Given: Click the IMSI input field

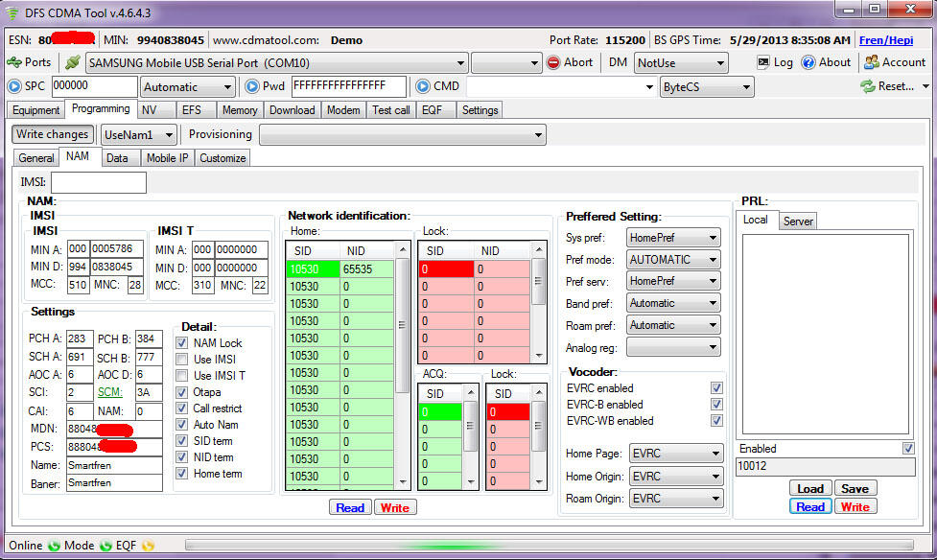Looking at the screenshot, I should click(99, 182).
